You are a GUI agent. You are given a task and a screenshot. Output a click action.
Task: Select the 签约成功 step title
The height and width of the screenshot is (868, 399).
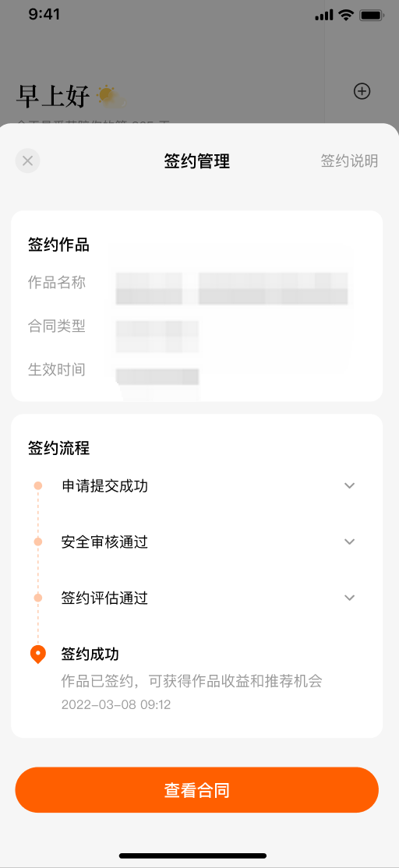click(x=90, y=655)
